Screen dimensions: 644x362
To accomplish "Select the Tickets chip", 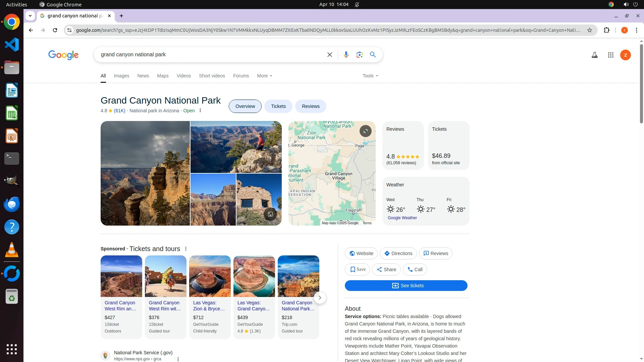I will [278, 106].
